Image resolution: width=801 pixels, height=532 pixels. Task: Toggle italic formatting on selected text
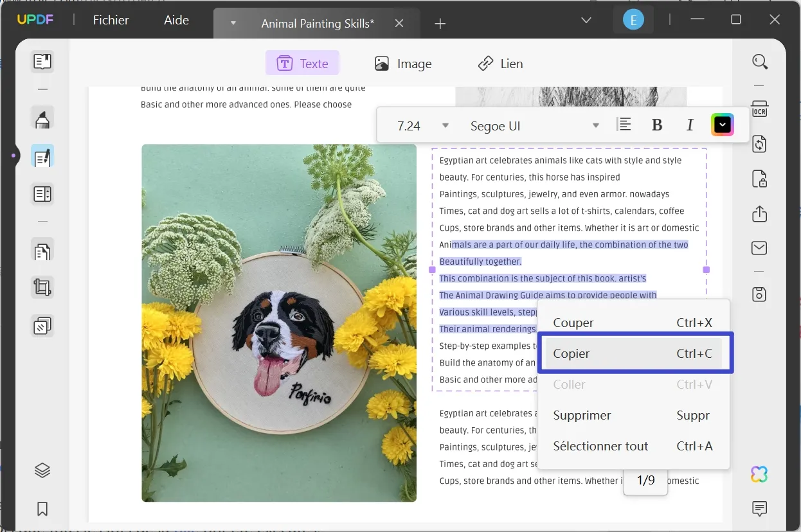(689, 124)
